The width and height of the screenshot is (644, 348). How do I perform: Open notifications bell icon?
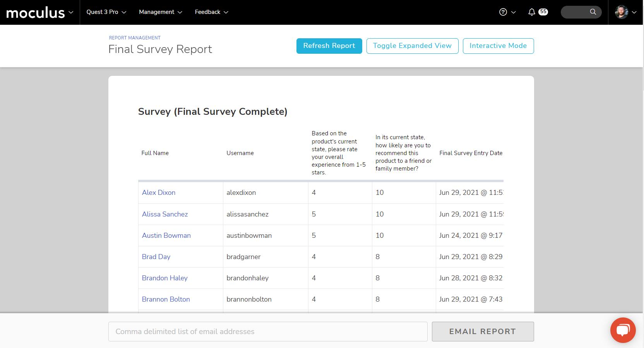point(532,12)
